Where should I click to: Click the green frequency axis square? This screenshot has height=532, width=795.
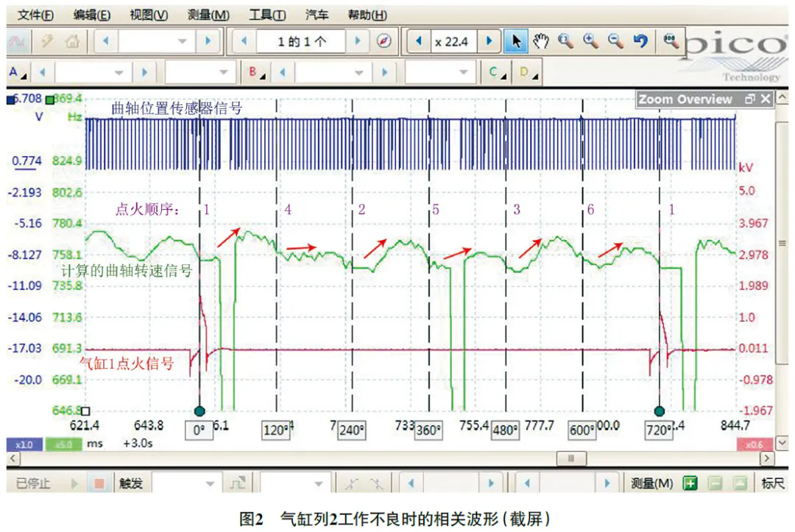tap(50, 100)
